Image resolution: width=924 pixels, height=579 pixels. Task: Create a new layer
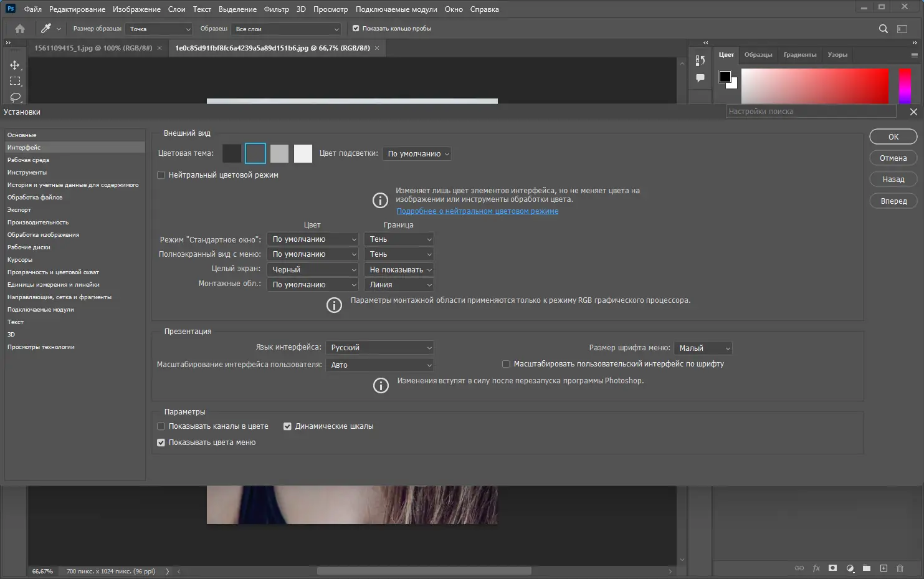coord(883,568)
